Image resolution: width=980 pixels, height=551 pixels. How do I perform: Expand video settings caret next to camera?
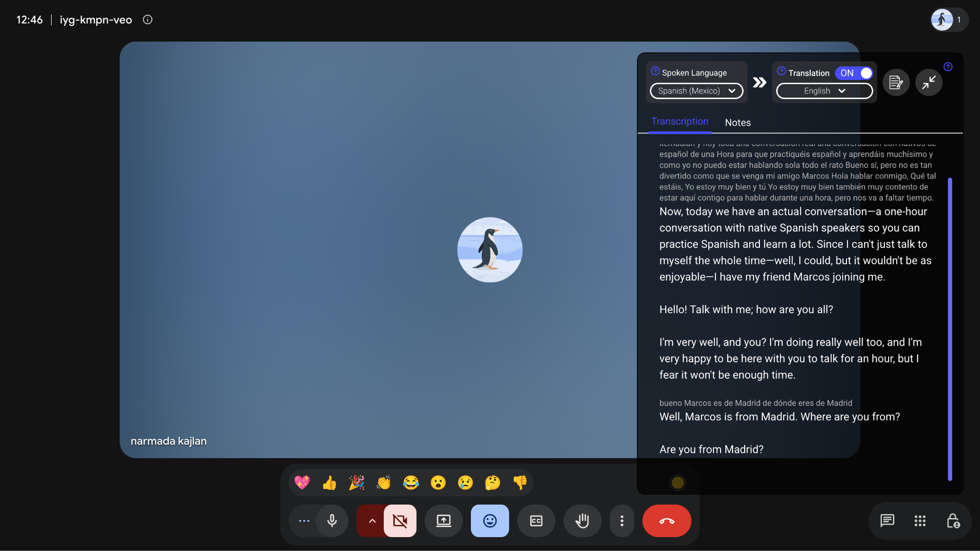pos(372,521)
